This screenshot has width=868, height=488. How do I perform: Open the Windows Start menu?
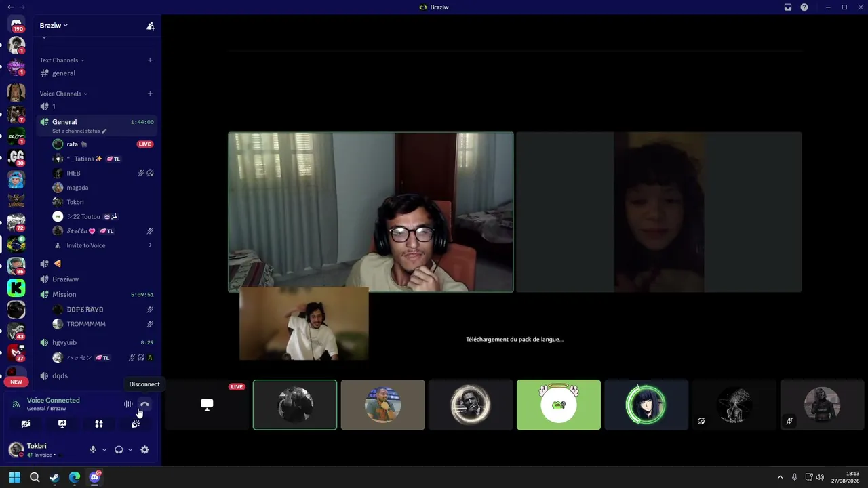[x=14, y=477]
